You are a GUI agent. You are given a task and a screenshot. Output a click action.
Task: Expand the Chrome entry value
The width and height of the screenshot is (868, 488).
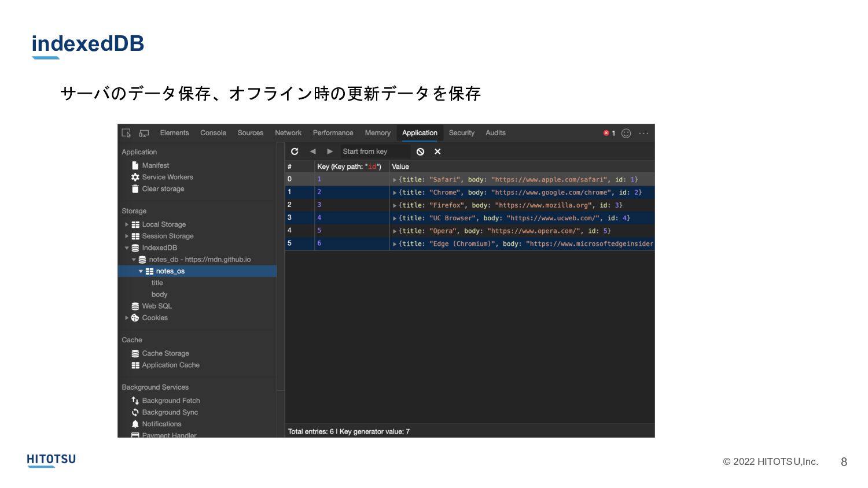(x=395, y=193)
